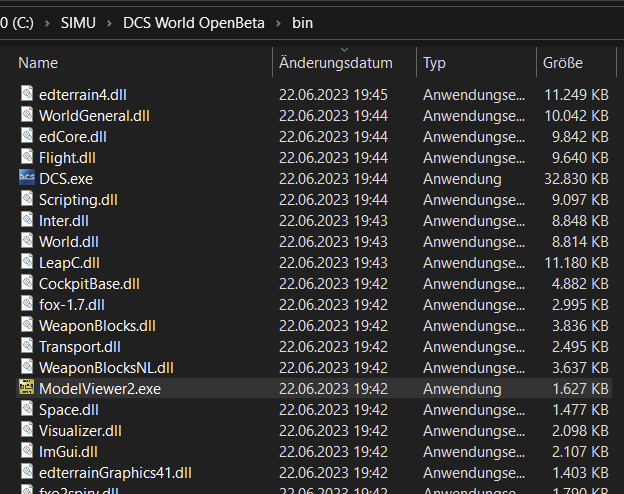
Task: Click the 11.180 KB size value
Action: 576,263
